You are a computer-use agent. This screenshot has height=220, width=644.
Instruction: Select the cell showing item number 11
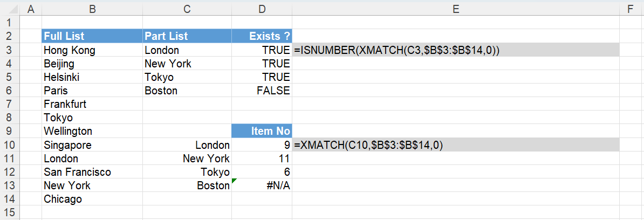pyautogui.click(x=262, y=158)
